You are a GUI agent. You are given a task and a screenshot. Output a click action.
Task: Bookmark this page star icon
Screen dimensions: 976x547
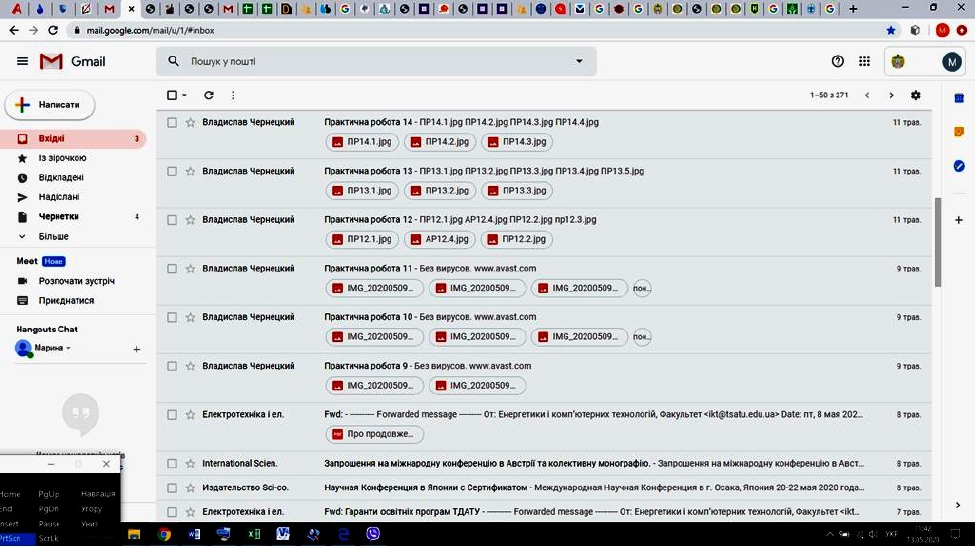pos(891,30)
